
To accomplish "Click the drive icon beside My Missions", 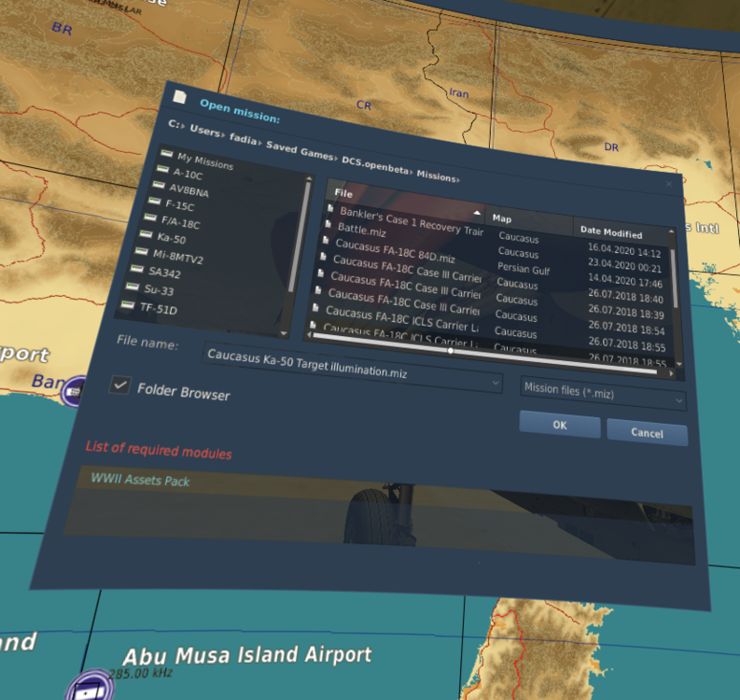I will click(166, 154).
